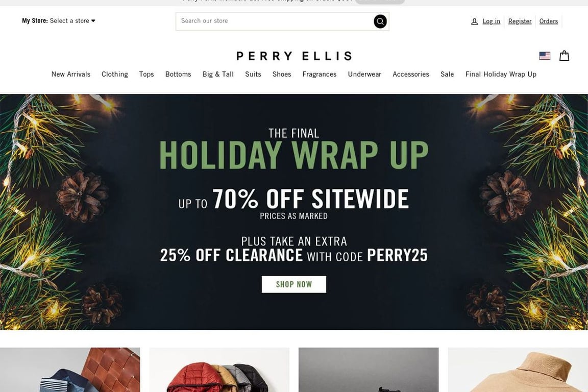Image resolution: width=588 pixels, height=392 pixels.
Task: Open the shopping bag cart icon
Action: (564, 56)
